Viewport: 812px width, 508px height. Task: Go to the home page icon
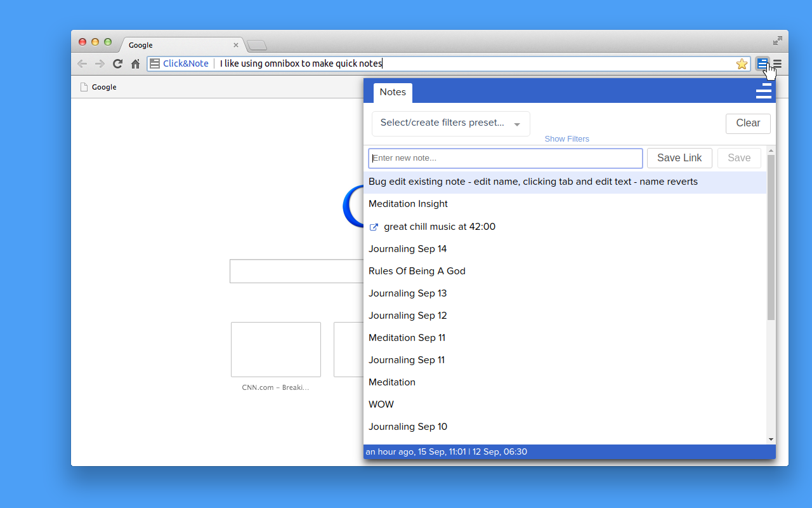(x=135, y=63)
